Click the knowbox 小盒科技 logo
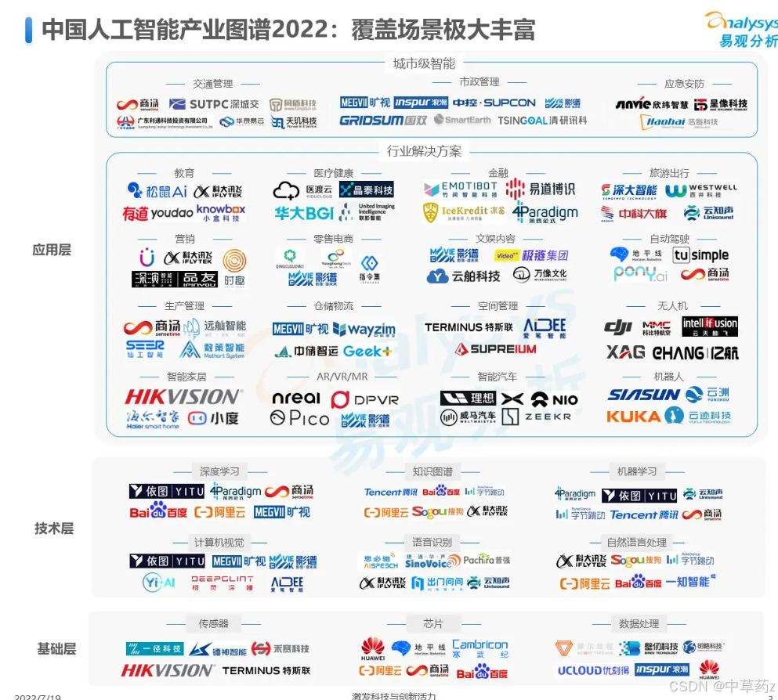 coord(221,213)
